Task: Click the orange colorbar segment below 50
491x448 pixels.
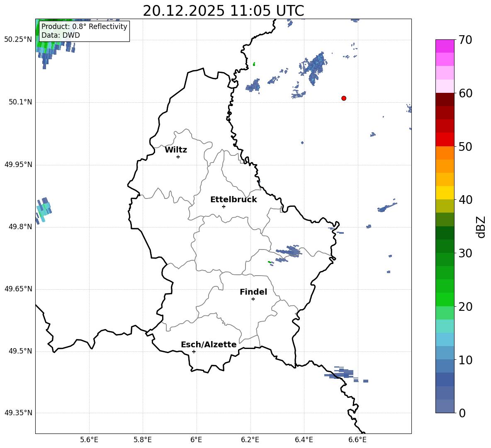Action: pos(445,153)
